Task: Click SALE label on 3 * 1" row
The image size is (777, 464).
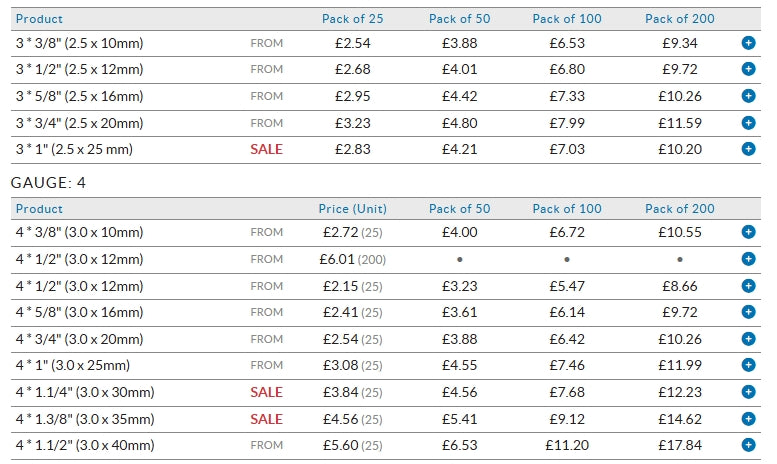Action: 266,149
